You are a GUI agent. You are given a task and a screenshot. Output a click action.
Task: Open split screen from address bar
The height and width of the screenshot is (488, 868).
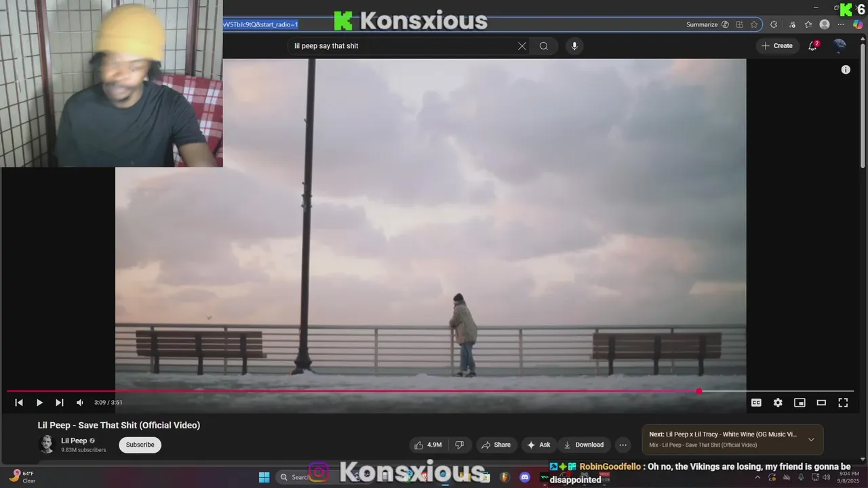(740, 24)
